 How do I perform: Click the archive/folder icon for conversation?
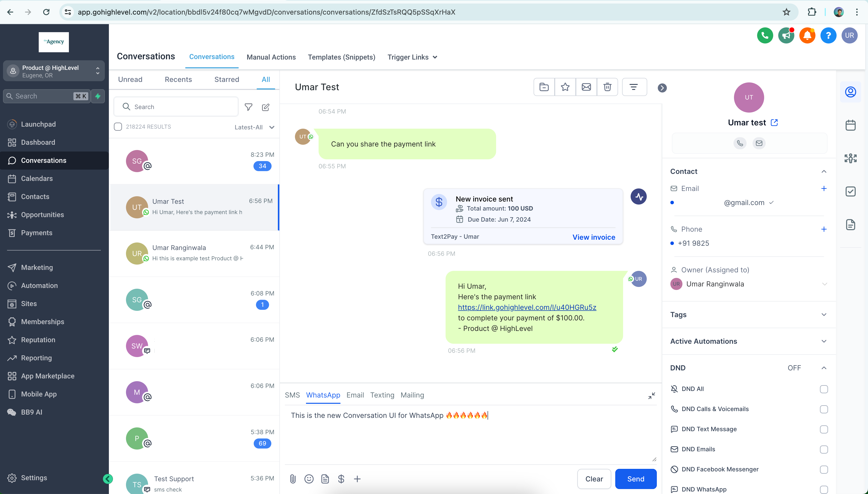[544, 87]
